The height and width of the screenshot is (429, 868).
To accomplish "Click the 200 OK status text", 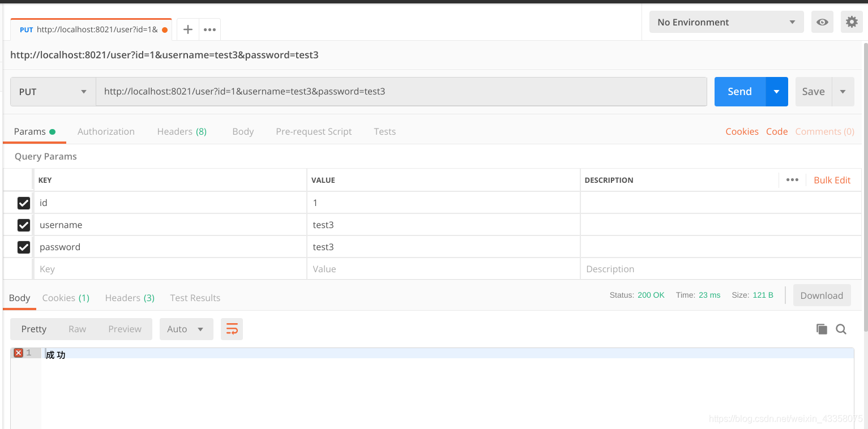I will point(651,295).
